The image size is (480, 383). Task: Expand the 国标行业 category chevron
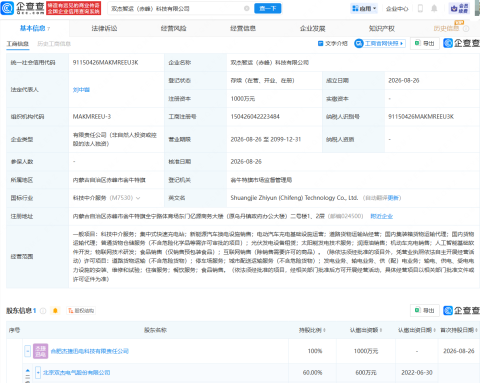click(x=138, y=198)
